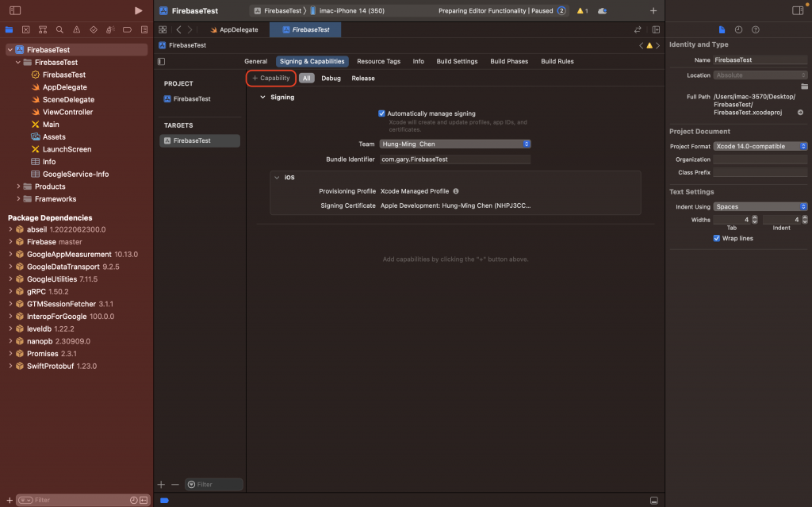
Task: Reveal full path in Finder arrow
Action: (x=800, y=112)
